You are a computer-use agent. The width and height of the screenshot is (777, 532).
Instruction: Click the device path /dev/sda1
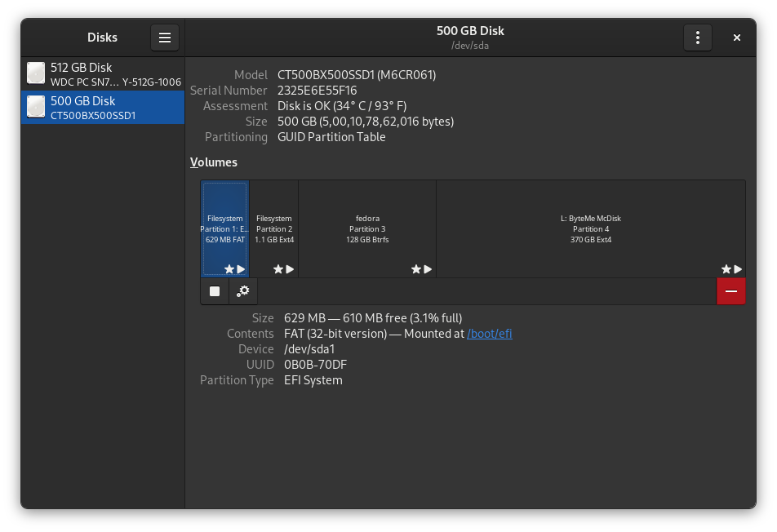point(309,349)
